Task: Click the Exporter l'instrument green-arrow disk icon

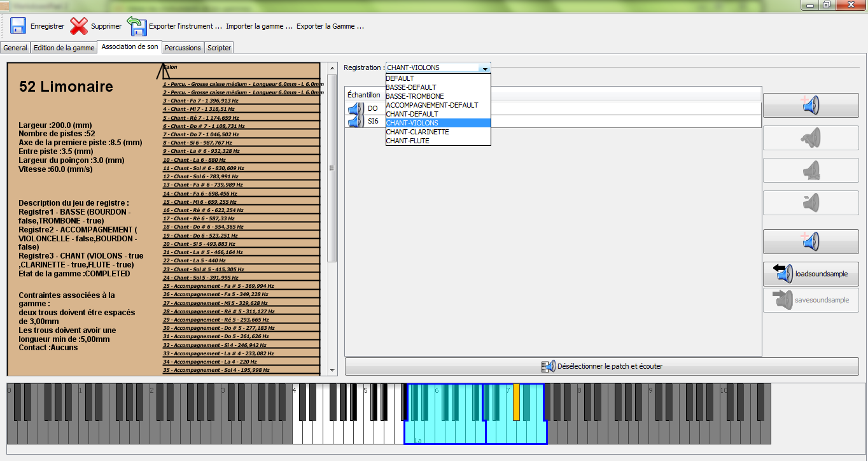Action: tap(137, 25)
